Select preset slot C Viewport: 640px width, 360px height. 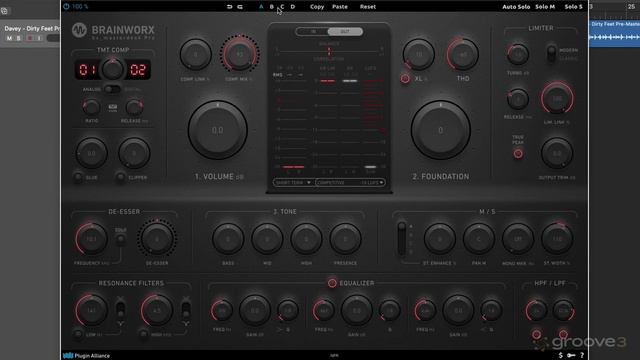(282, 7)
